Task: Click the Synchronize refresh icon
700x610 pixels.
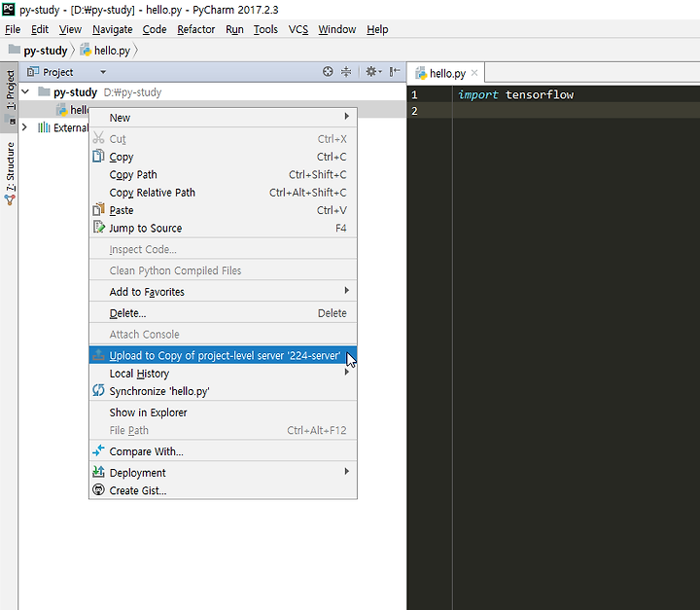Action: pyautogui.click(x=98, y=390)
